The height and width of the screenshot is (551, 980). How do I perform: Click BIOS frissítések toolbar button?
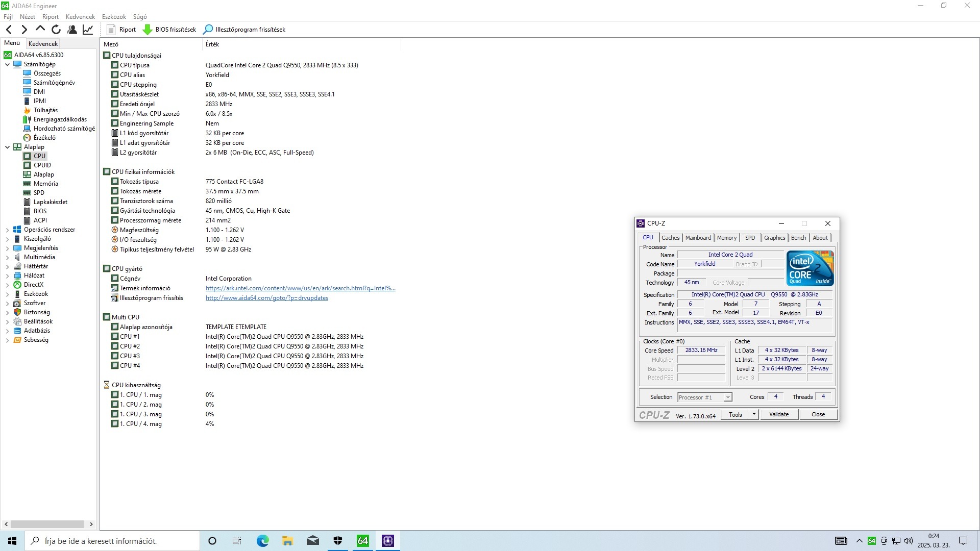pyautogui.click(x=169, y=30)
